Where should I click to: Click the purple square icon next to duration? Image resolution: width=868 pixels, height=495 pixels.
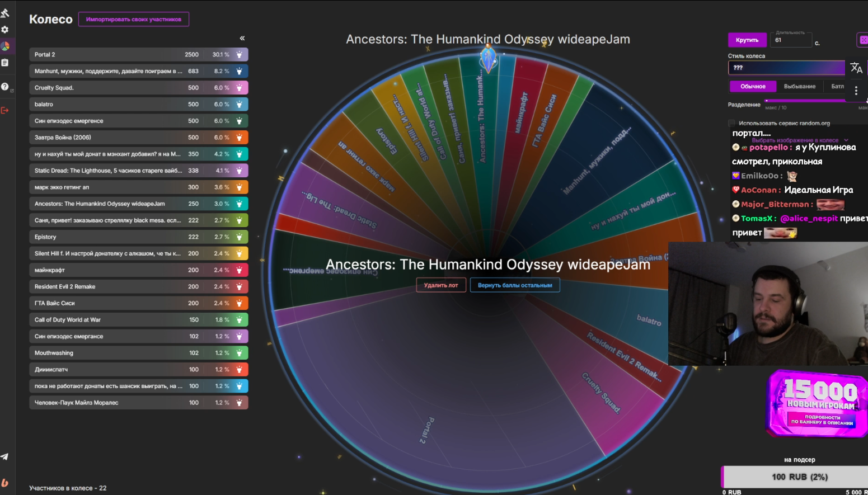click(863, 40)
